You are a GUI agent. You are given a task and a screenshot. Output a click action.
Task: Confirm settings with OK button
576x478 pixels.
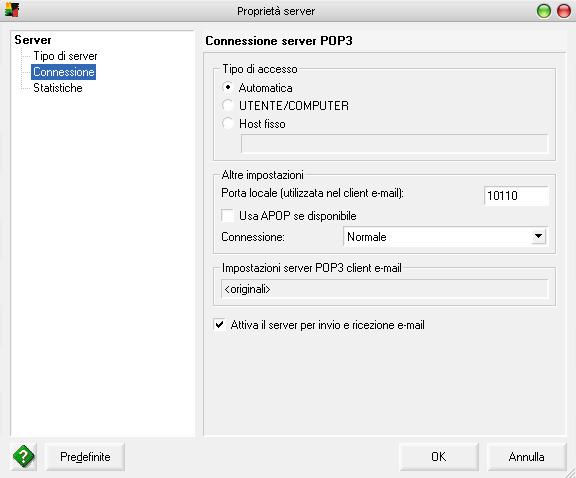click(439, 457)
